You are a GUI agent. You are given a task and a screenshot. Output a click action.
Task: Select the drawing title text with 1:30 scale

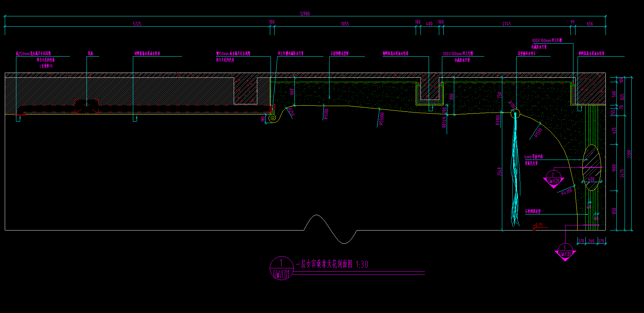332,265
